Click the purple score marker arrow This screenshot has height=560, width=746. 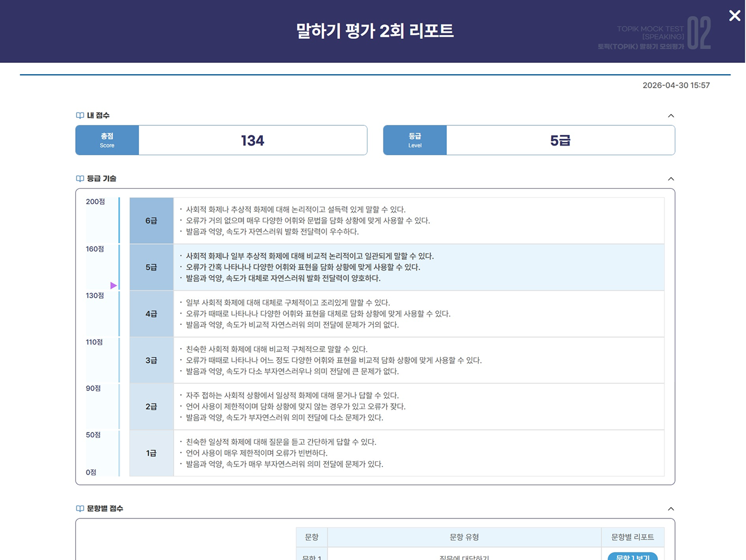[114, 285]
